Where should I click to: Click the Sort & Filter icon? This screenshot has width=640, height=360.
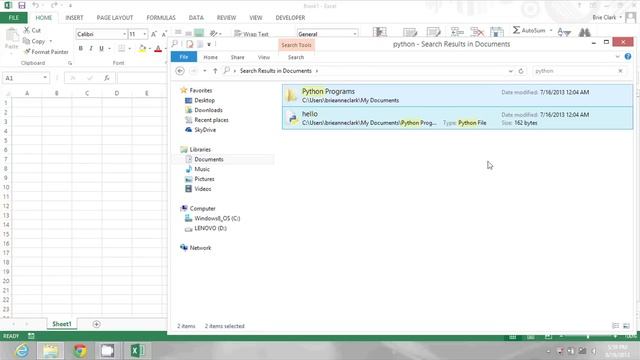pos(564,32)
